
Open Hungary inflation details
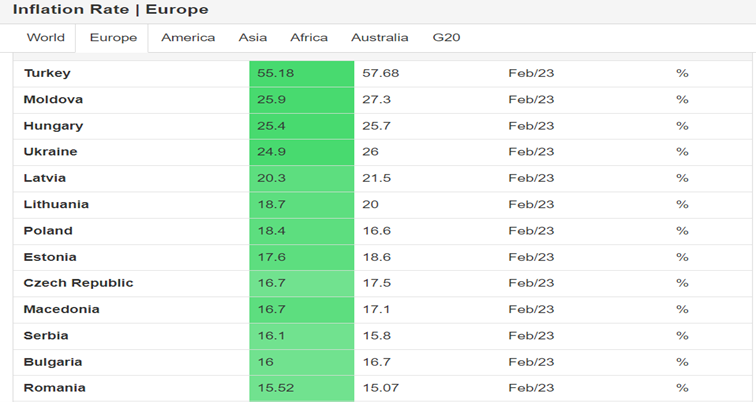click(x=53, y=126)
